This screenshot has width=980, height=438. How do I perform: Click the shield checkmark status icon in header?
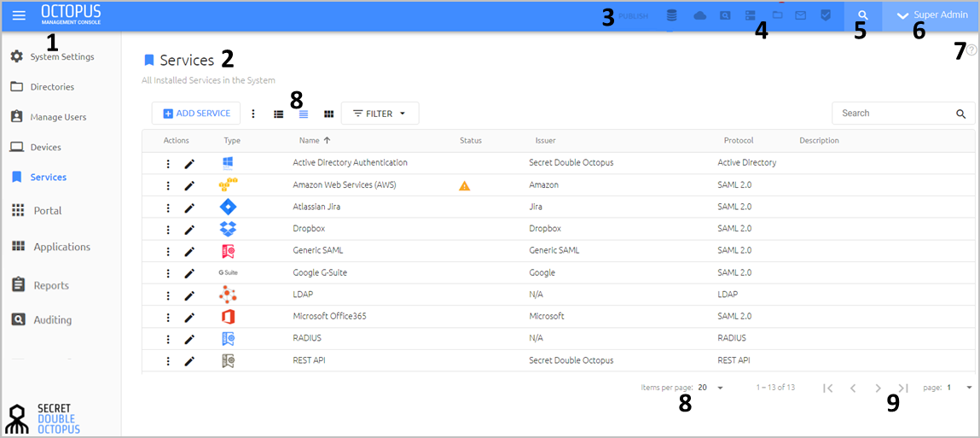pyautogui.click(x=825, y=15)
